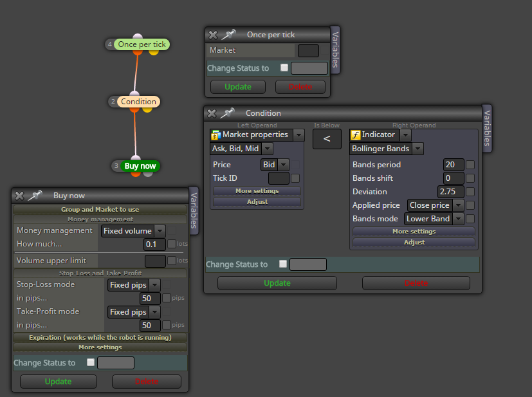Screen dimensions: 532x397
Task: Open Variables tab on Once per tick panel
Action: [335, 50]
